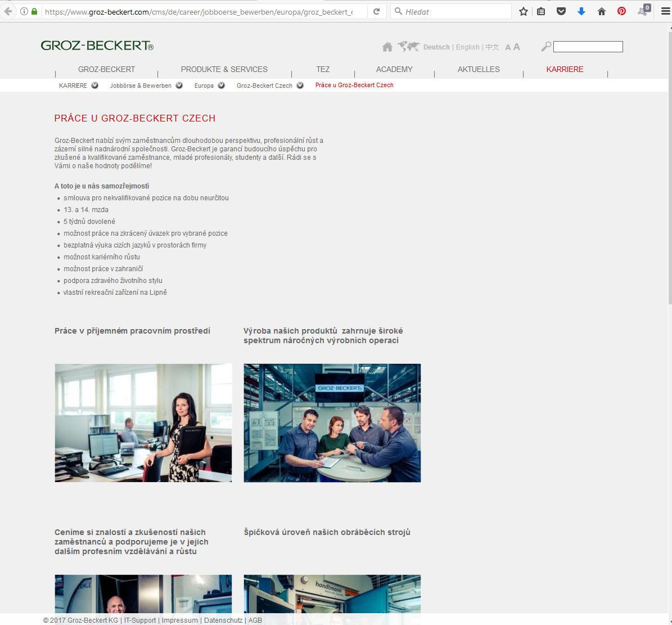This screenshot has width=672, height=625.
Task: Click 'vlastní rekreační zařízení na Lipně'
Action: click(115, 293)
